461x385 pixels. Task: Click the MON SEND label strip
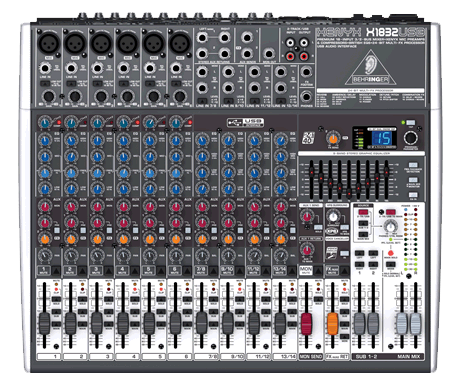coord(311,356)
